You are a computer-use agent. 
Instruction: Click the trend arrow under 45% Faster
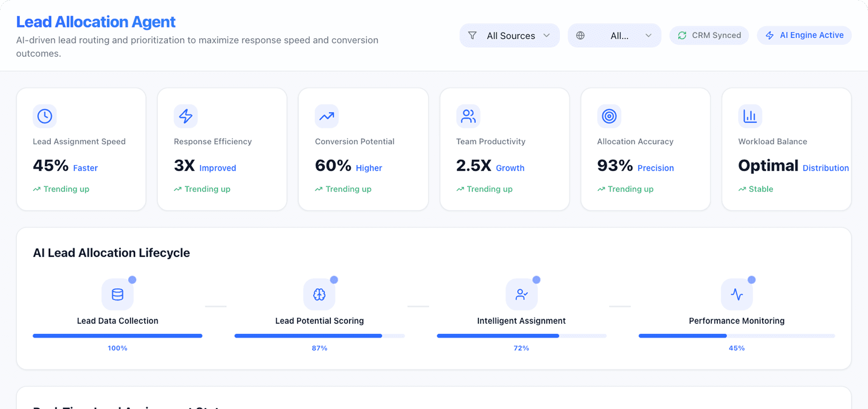point(36,189)
